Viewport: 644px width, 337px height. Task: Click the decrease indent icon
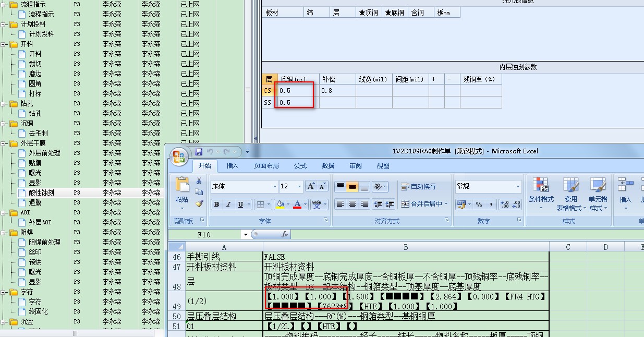(378, 204)
